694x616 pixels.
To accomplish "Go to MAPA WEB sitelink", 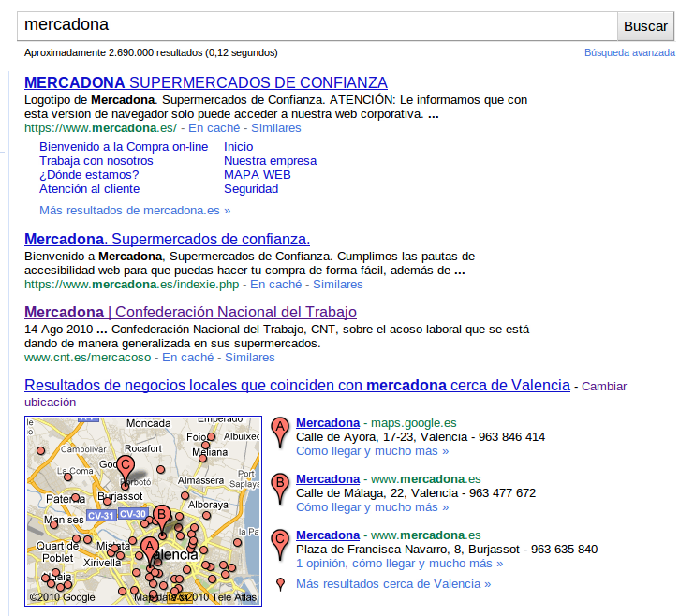I will (257, 175).
